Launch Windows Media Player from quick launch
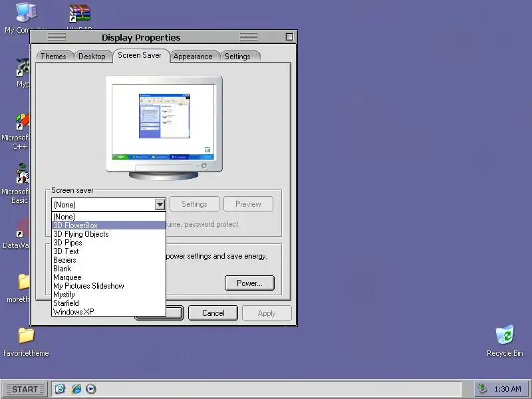This screenshot has height=399, width=532. click(91, 389)
